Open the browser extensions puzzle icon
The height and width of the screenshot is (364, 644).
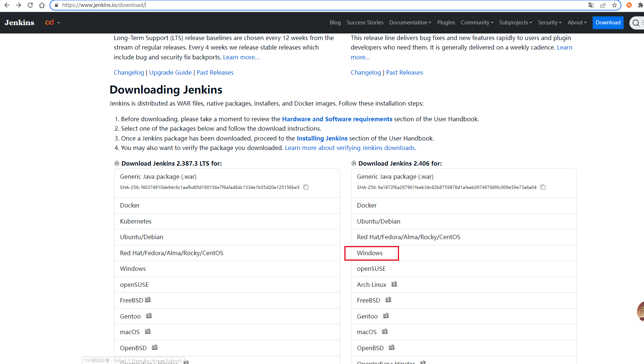640,5
